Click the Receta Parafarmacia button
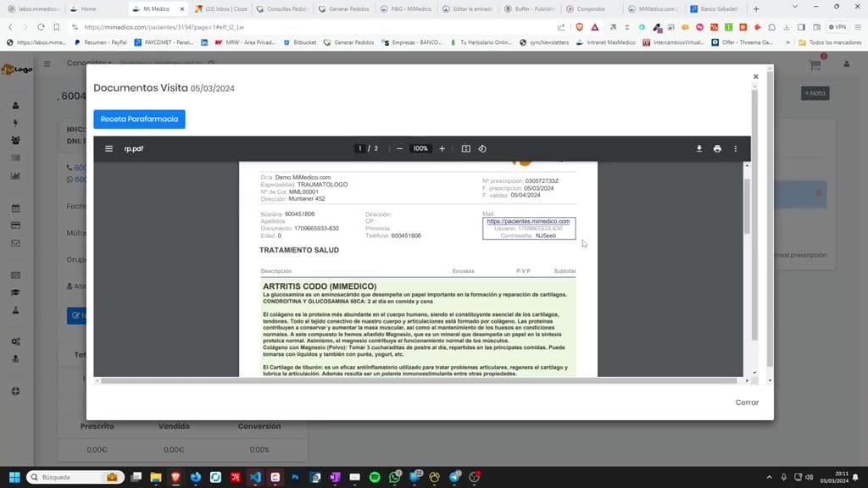 [139, 119]
